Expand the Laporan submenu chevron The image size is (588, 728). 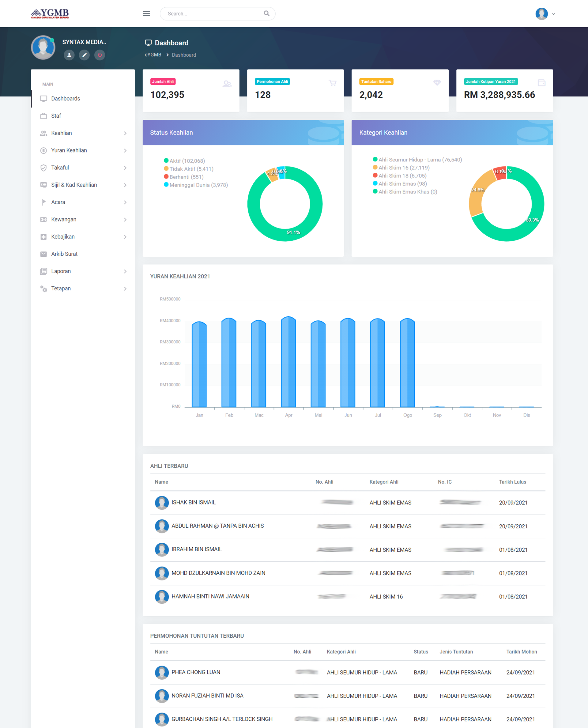click(x=125, y=272)
